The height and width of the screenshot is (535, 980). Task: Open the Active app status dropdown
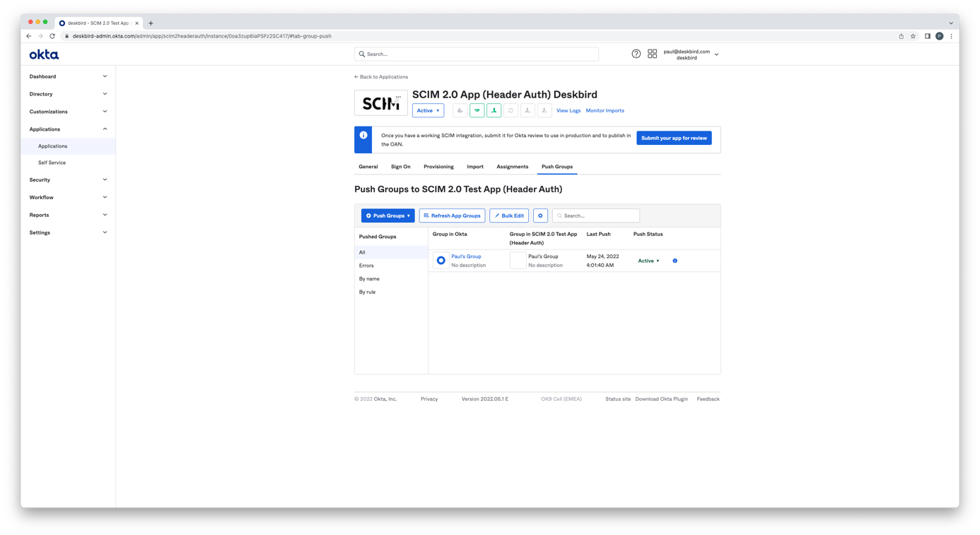tap(428, 111)
